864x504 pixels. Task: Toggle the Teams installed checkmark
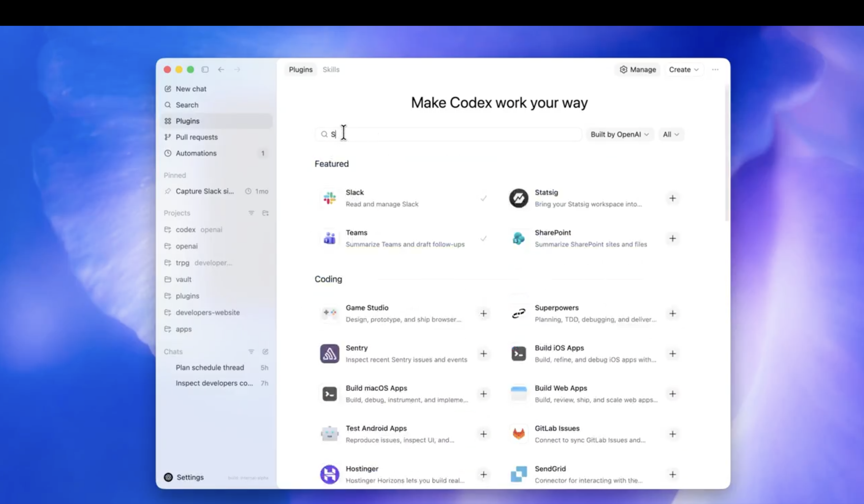tap(483, 239)
